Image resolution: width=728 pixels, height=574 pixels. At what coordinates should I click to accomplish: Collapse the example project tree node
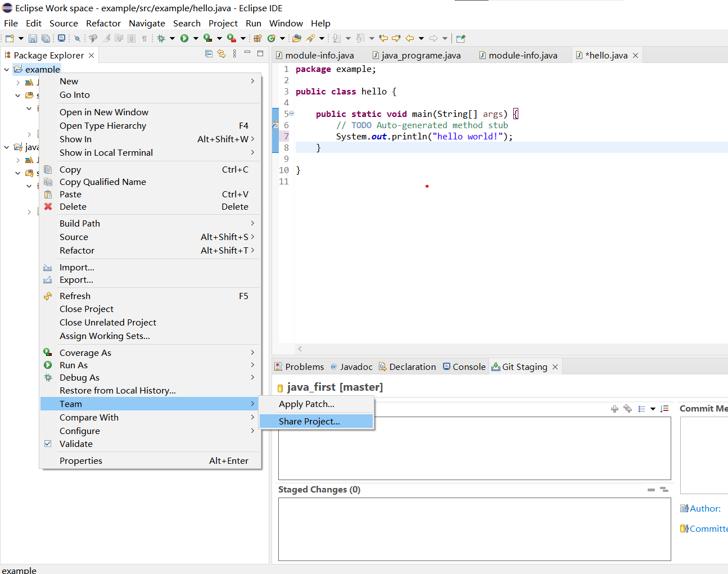6,69
